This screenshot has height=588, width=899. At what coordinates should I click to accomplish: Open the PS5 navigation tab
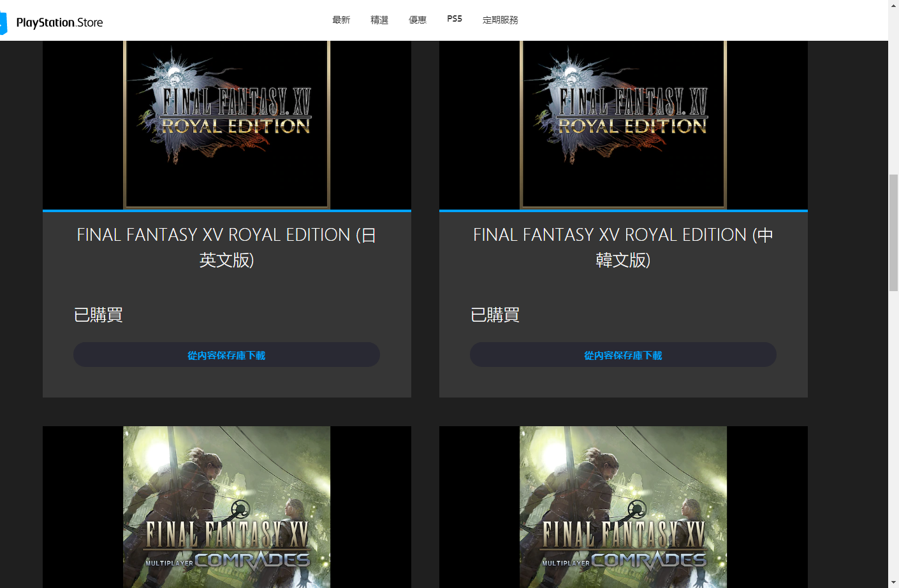(455, 19)
